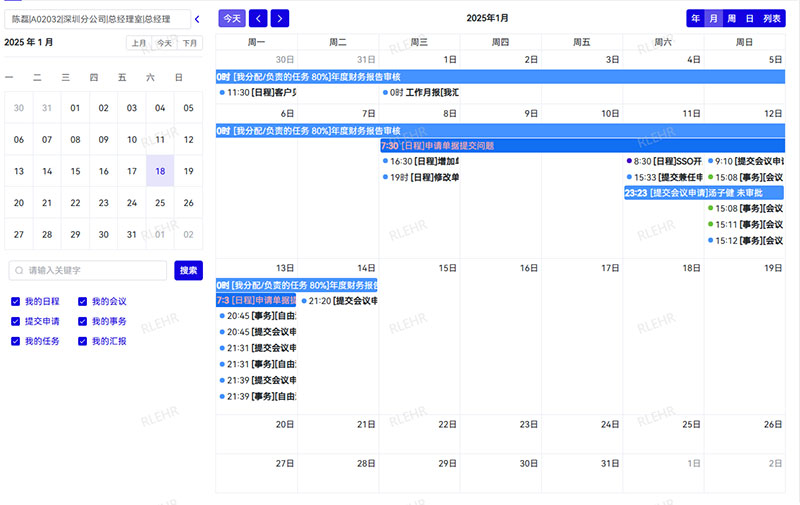Go to previous month with left arrow button

[x=258, y=18]
